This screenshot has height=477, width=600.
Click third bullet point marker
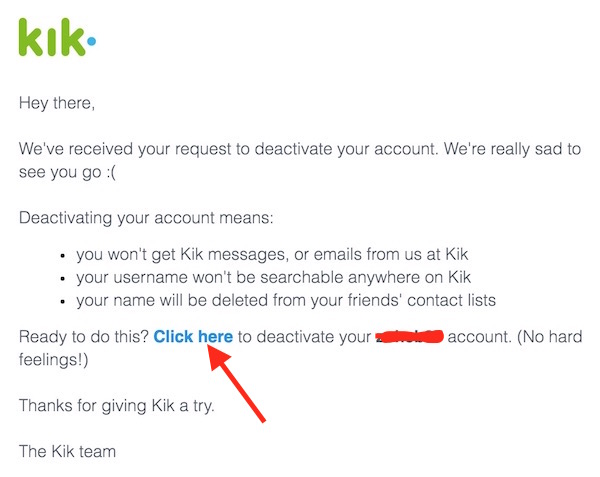click(x=63, y=302)
